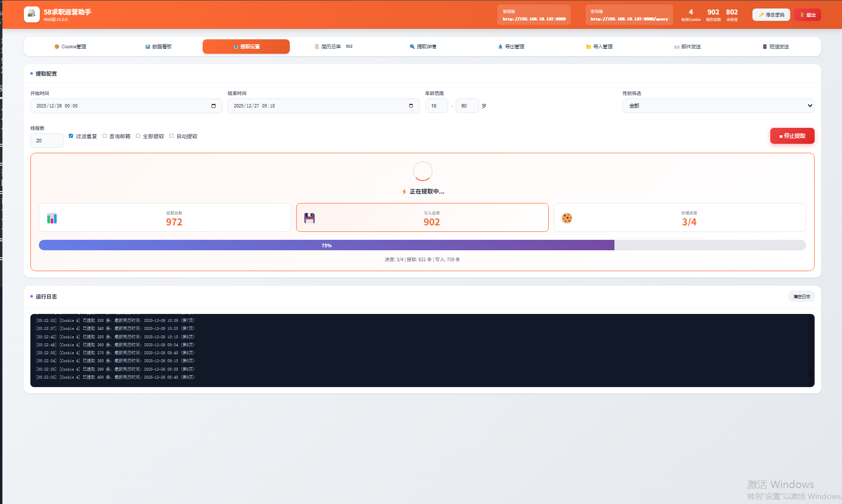Expand the 性别筛选 dropdown
Viewport: 842px width, 504px height.
click(718, 105)
